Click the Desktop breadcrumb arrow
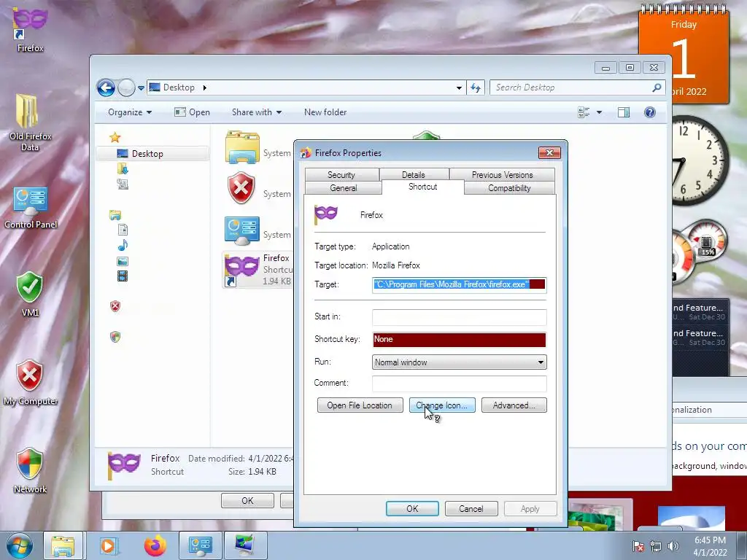 205,87
